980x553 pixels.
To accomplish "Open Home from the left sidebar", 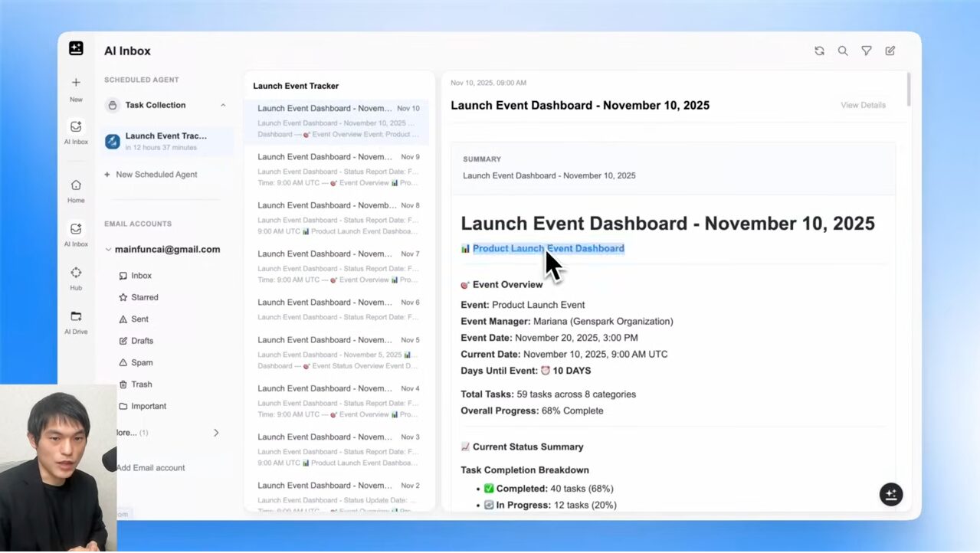I will point(76,185).
